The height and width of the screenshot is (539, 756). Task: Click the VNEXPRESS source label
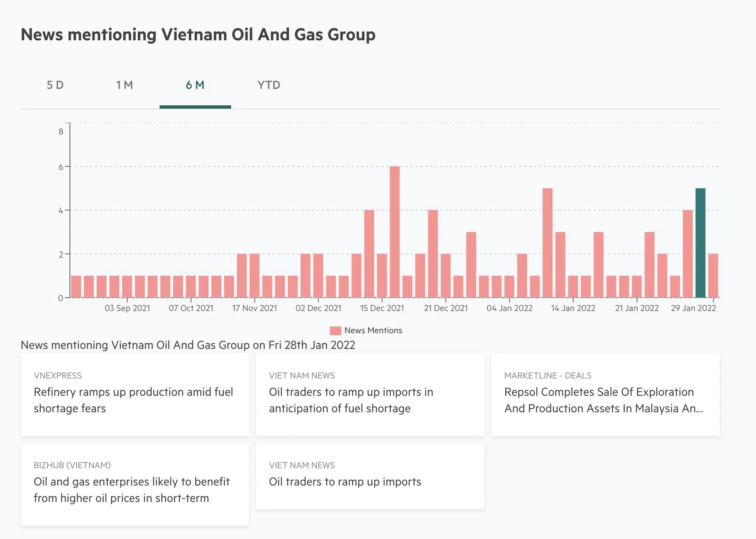pyautogui.click(x=58, y=376)
